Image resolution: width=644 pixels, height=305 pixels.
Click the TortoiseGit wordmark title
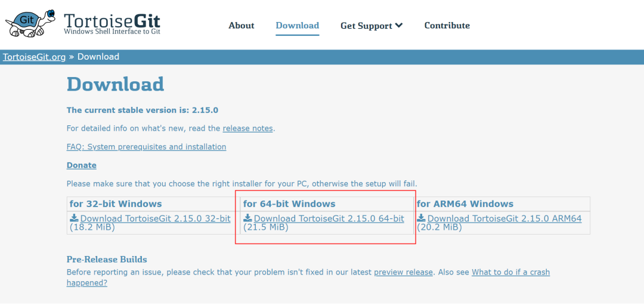coord(112,20)
